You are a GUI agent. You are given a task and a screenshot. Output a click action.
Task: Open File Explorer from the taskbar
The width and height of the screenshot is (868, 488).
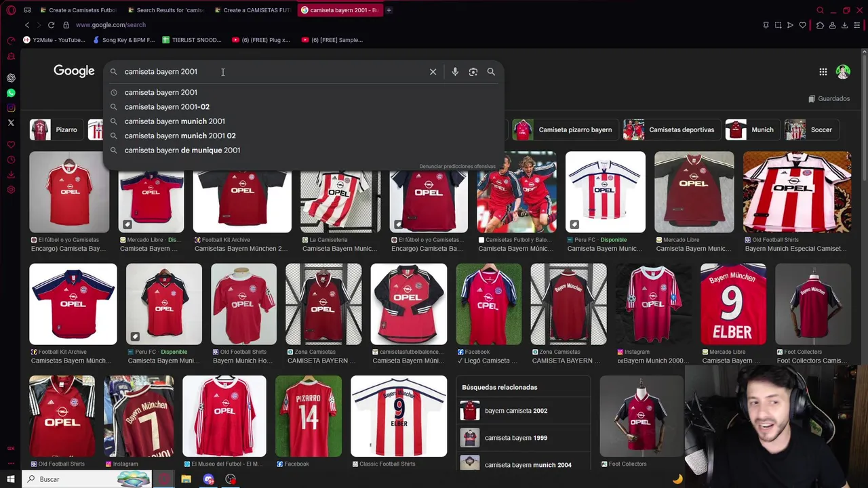click(x=186, y=479)
